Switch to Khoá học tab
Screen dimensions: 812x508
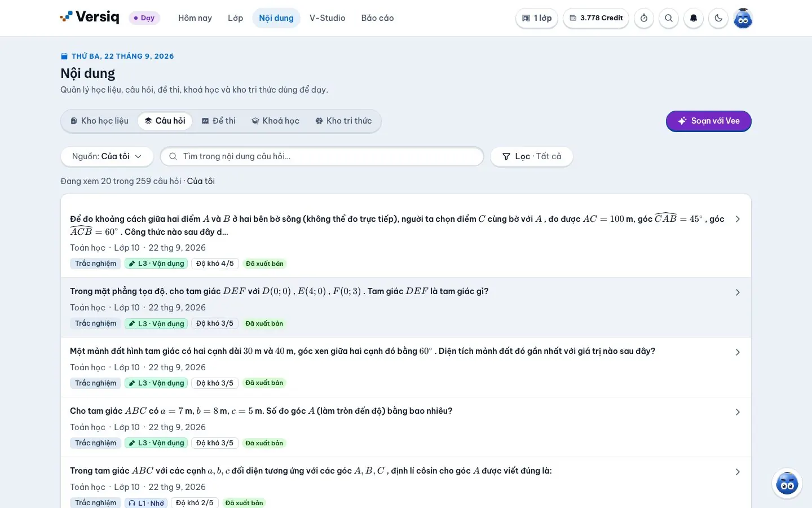[x=275, y=121]
